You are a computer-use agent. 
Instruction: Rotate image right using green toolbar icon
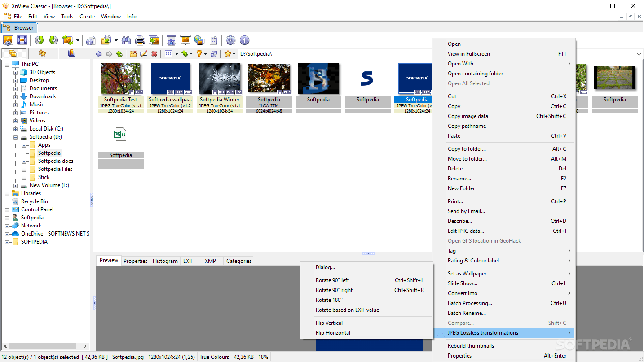click(x=53, y=40)
